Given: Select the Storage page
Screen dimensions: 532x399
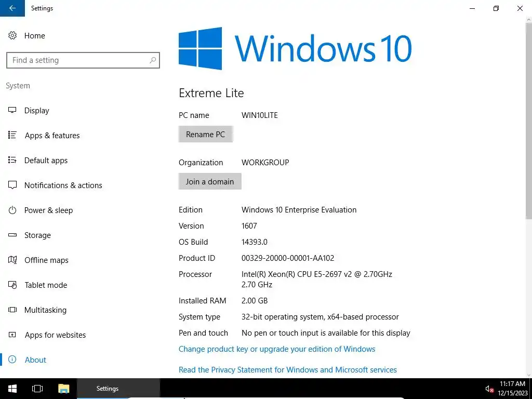Looking at the screenshot, I should (37, 235).
